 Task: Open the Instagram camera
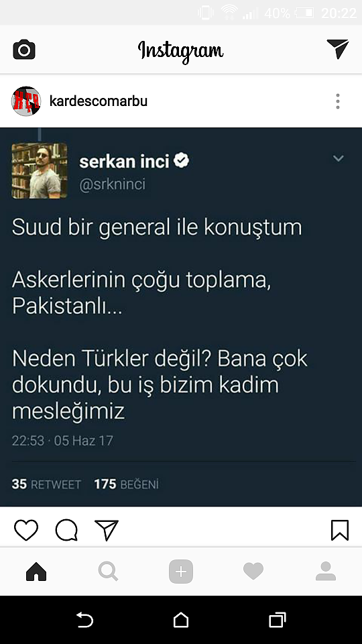pos(24,50)
